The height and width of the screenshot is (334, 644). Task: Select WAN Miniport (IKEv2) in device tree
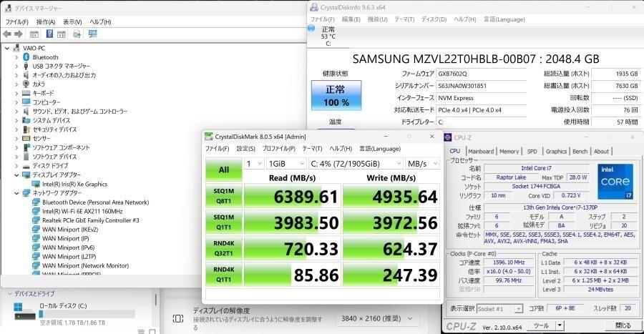pos(70,230)
